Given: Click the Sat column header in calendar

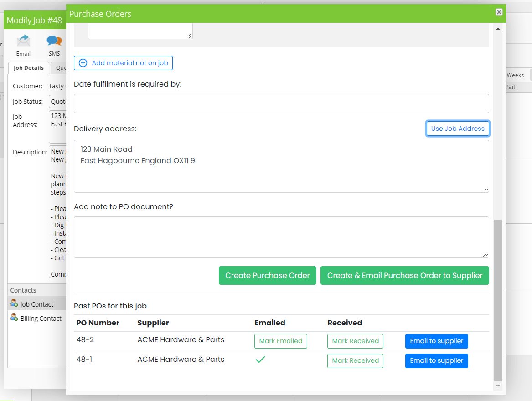Looking at the screenshot, I should [x=511, y=87].
